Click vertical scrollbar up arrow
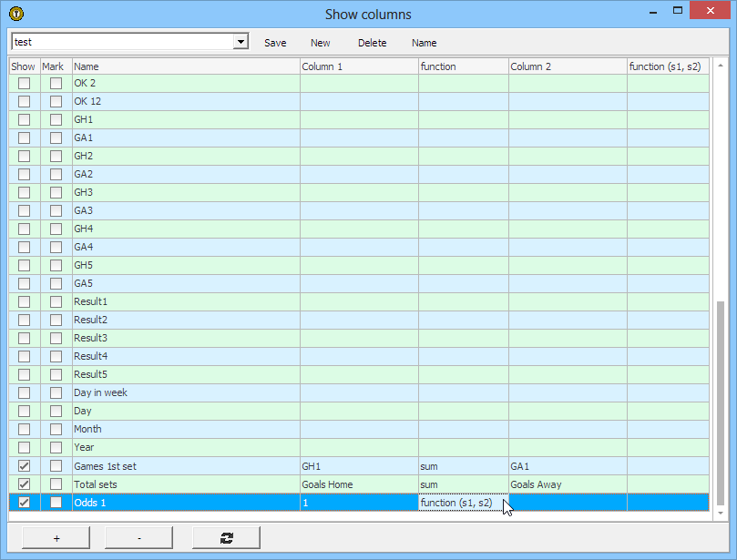 (x=720, y=66)
